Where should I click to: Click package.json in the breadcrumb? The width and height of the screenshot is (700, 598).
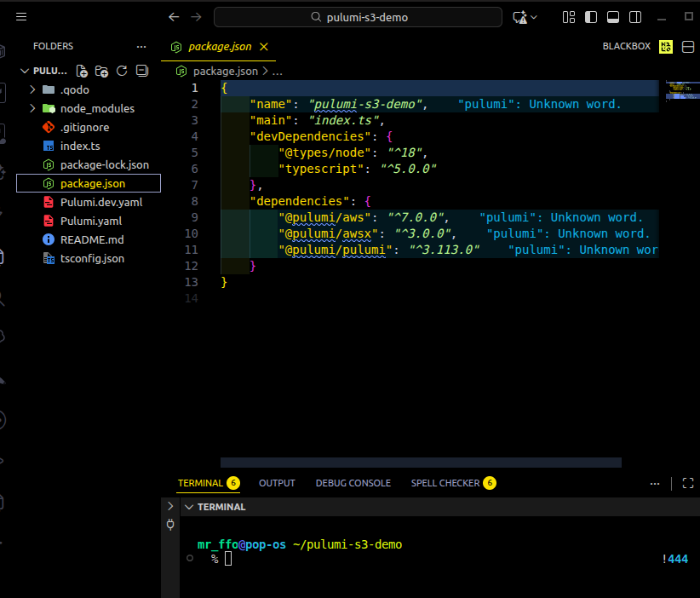[x=226, y=72]
